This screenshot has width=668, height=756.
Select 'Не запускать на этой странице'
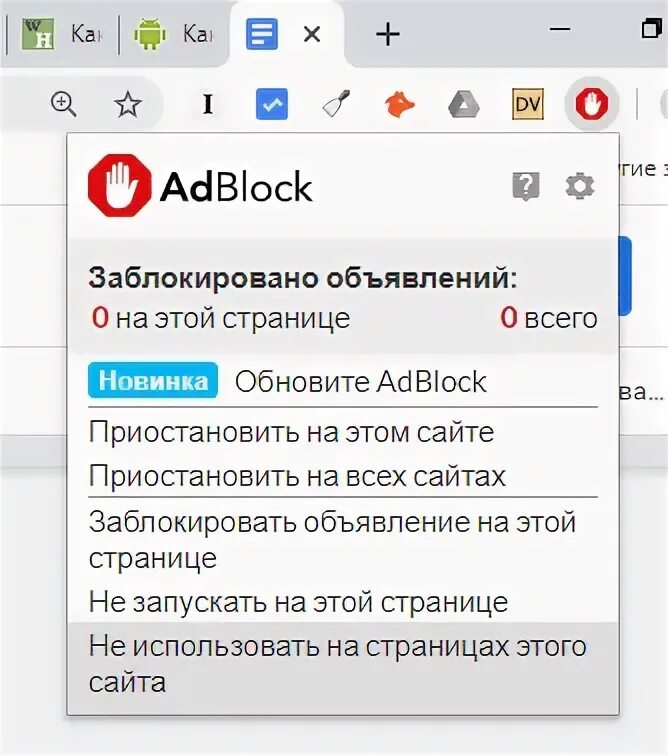coord(298,602)
